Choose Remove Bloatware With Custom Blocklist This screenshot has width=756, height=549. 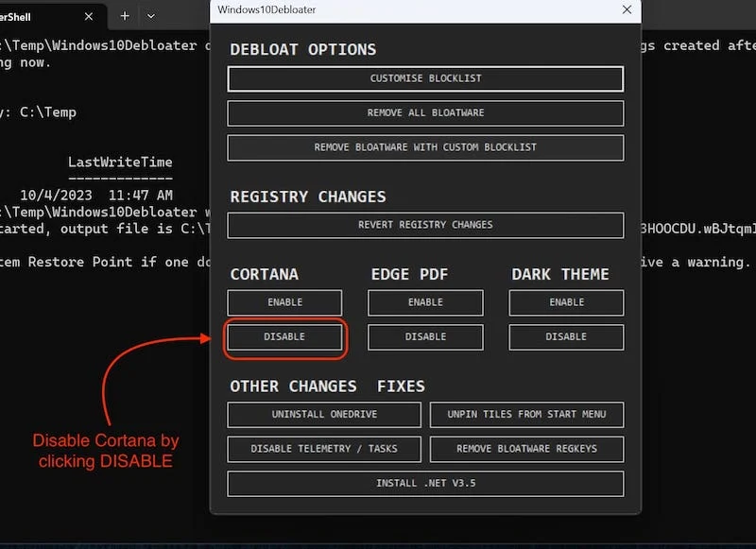(x=425, y=147)
